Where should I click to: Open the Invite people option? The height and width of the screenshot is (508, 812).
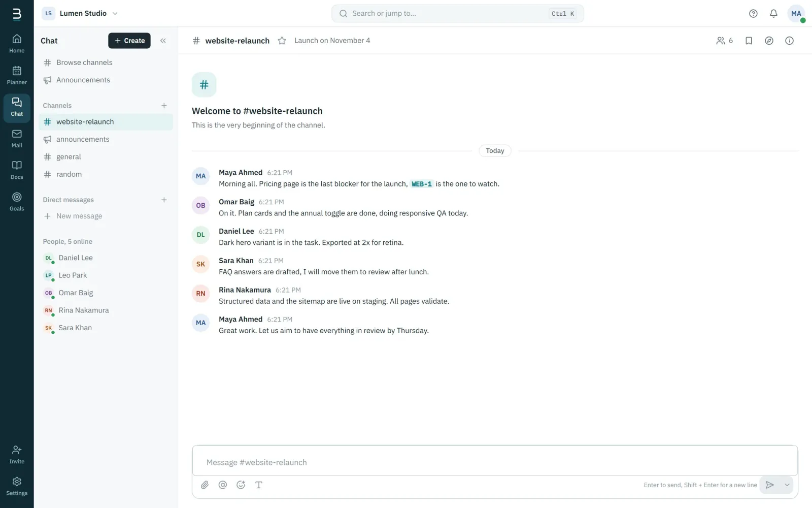point(17,455)
